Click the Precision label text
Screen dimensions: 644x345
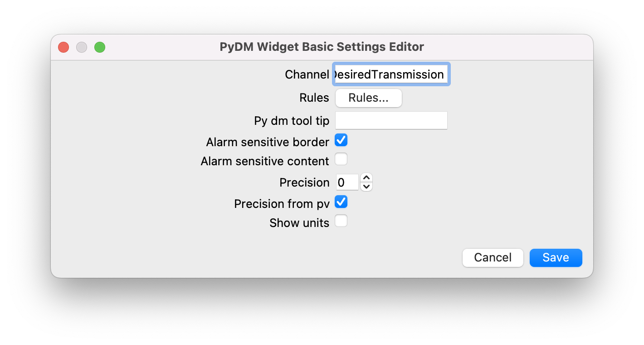pyautogui.click(x=304, y=182)
